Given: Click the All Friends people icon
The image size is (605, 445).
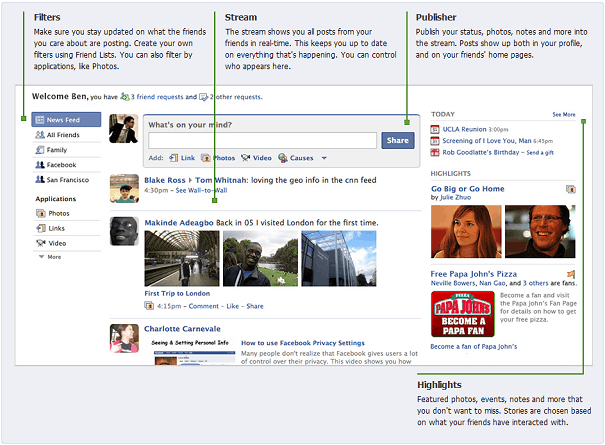Looking at the screenshot, I should [x=40, y=135].
